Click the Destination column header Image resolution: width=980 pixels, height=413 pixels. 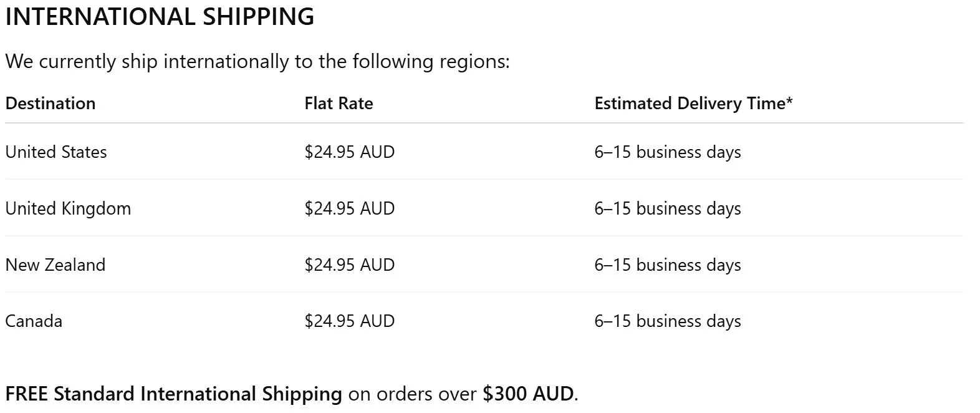(x=50, y=104)
